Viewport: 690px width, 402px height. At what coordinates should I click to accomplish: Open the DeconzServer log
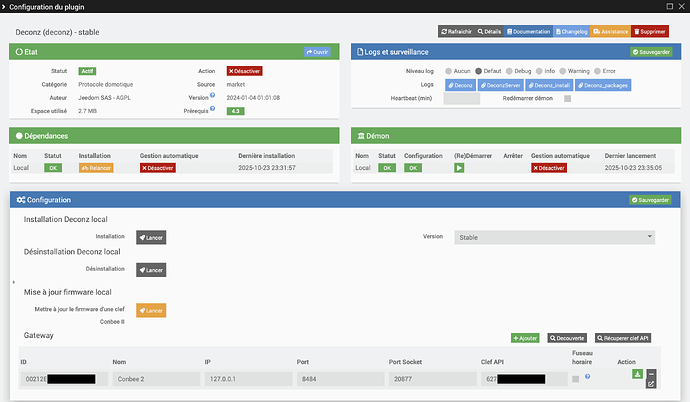pos(501,85)
